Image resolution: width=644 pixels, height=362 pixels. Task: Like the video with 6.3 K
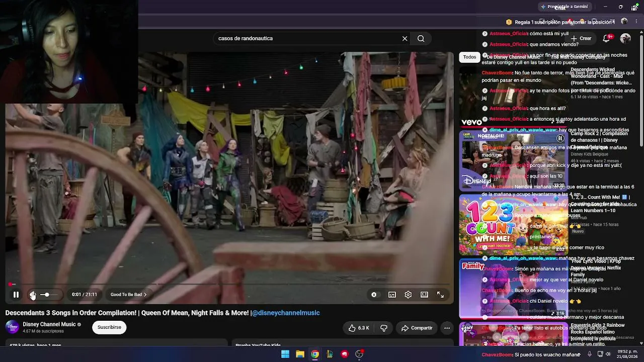(359, 328)
